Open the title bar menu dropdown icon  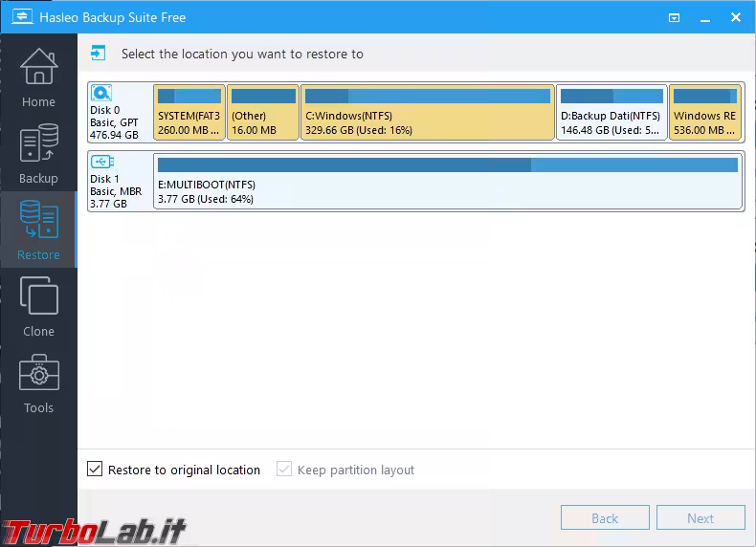(674, 18)
